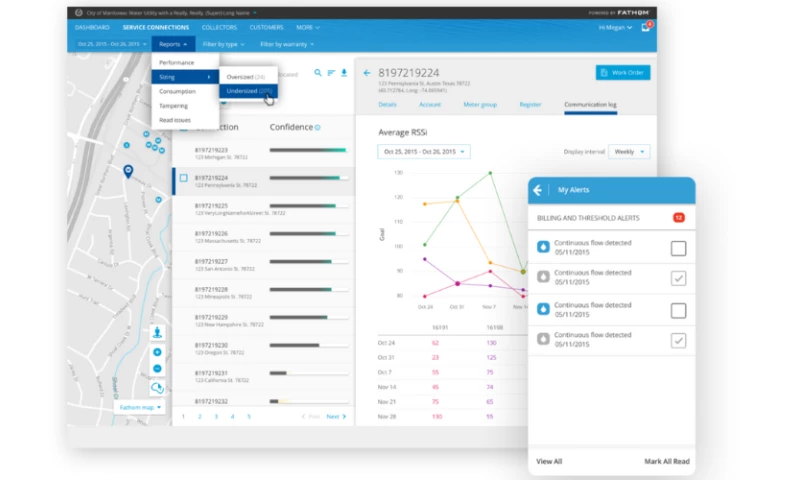Click back arrow in My Alerts panel
800x480 pixels.
tap(538, 190)
